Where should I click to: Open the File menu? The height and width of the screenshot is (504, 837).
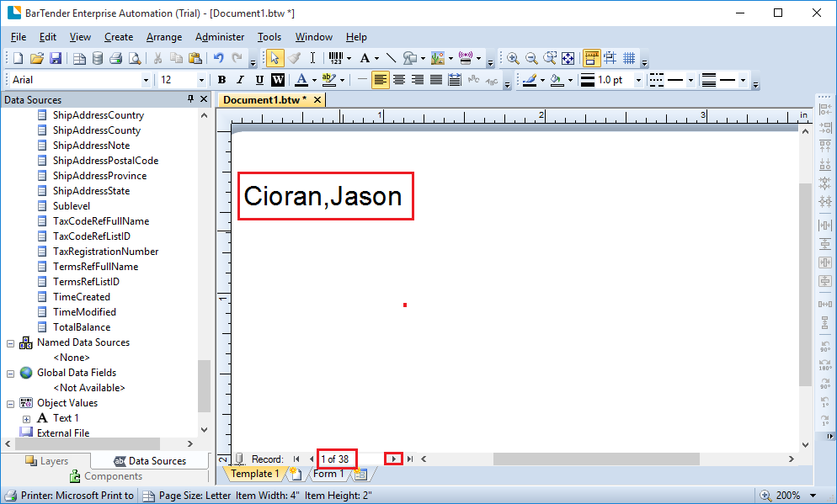point(19,37)
